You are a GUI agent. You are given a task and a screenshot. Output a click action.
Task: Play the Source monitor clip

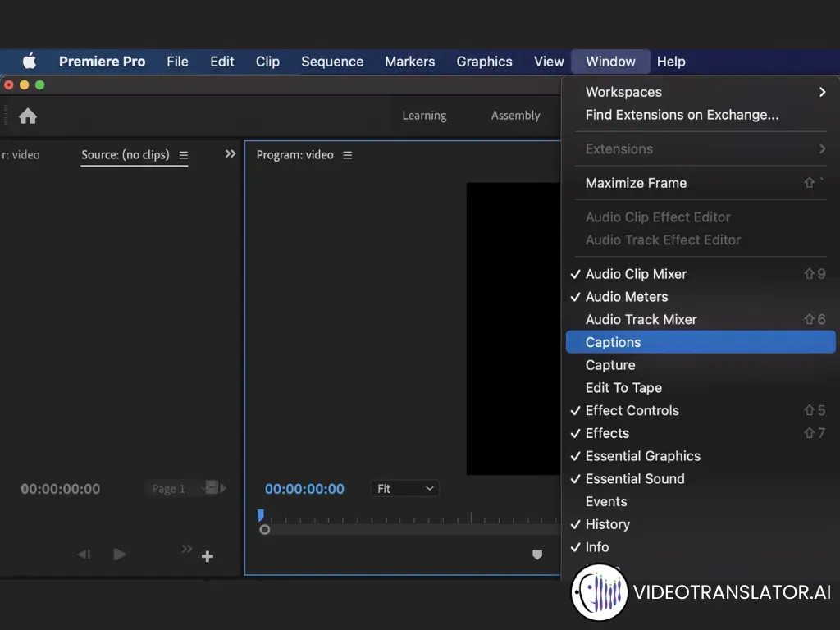point(120,554)
